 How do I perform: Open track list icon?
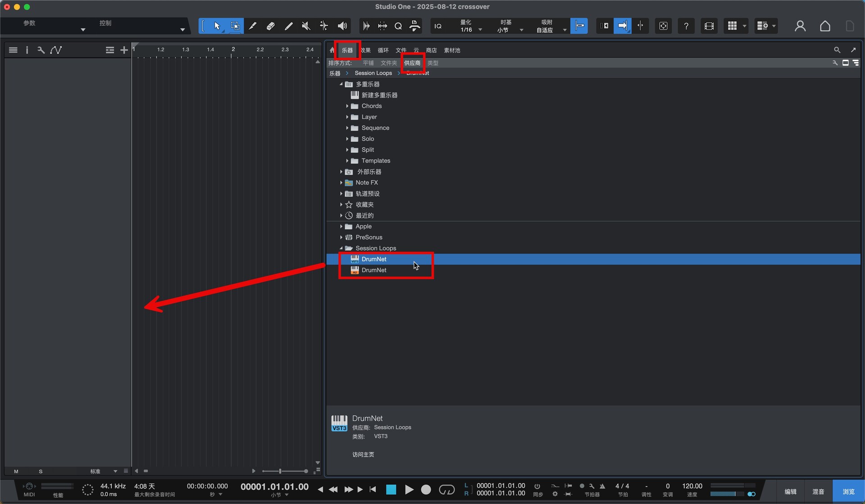[x=13, y=50]
